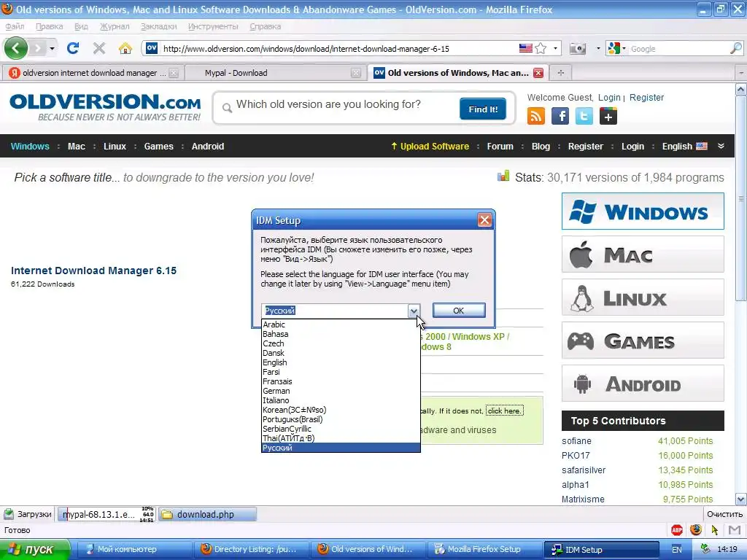747x560 pixels.
Task: Click the Gmail M icon in status bar
Action: (x=735, y=529)
